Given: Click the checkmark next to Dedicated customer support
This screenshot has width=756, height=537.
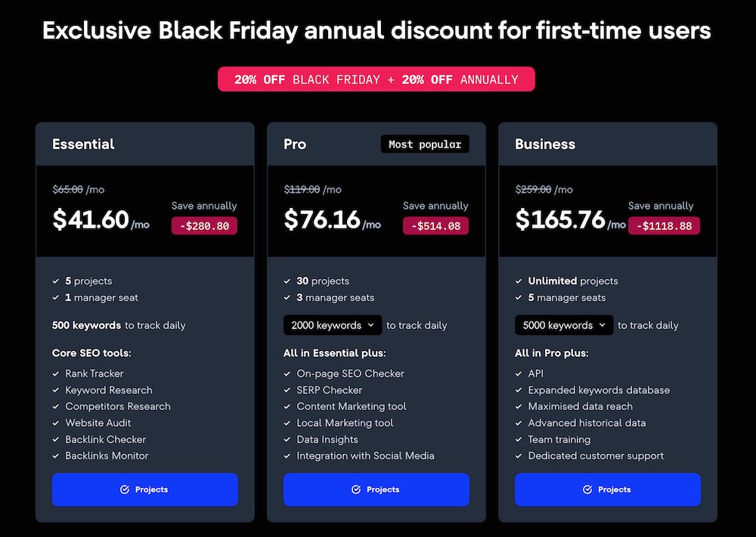Looking at the screenshot, I should pyautogui.click(x=519, y=456).
